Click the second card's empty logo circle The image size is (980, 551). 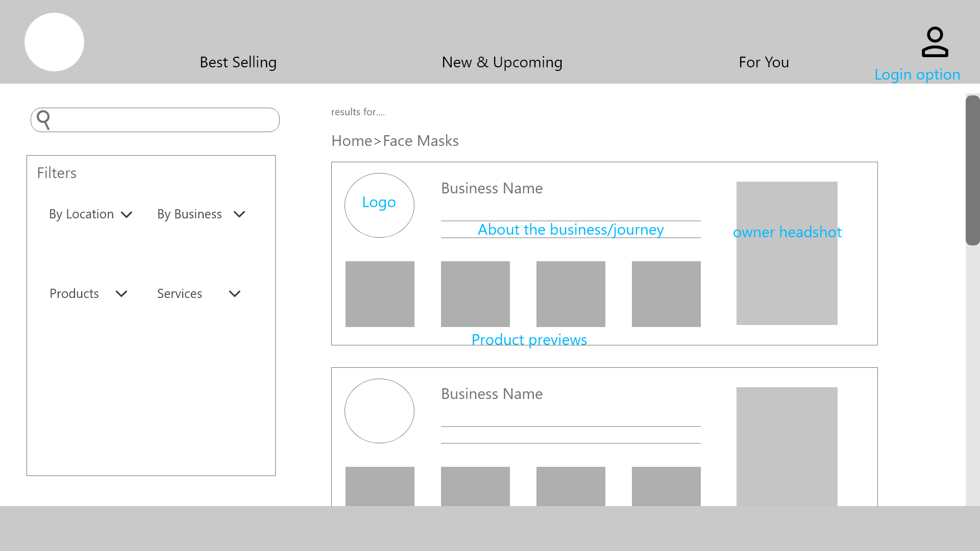point(379,411)
